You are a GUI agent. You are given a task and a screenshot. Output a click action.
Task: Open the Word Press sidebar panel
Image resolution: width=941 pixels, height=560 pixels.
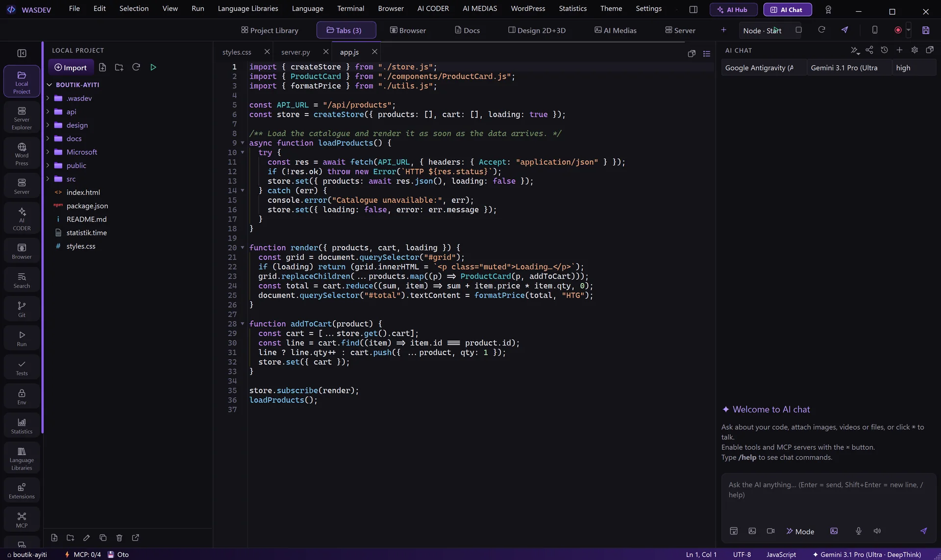tap(22, 153)
